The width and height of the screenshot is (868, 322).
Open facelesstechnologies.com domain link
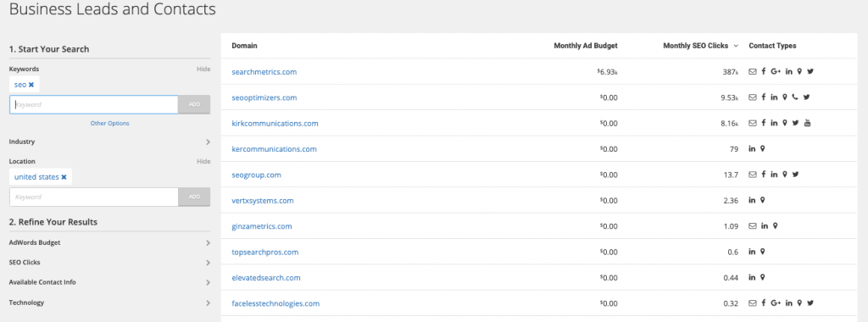pos(275,303)
